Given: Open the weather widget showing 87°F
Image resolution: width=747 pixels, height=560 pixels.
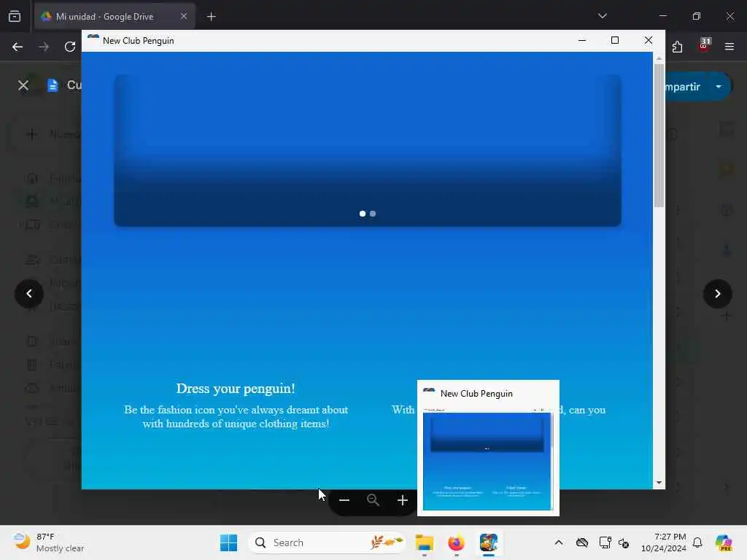Looking at the screenshot, I should point(48,542).
